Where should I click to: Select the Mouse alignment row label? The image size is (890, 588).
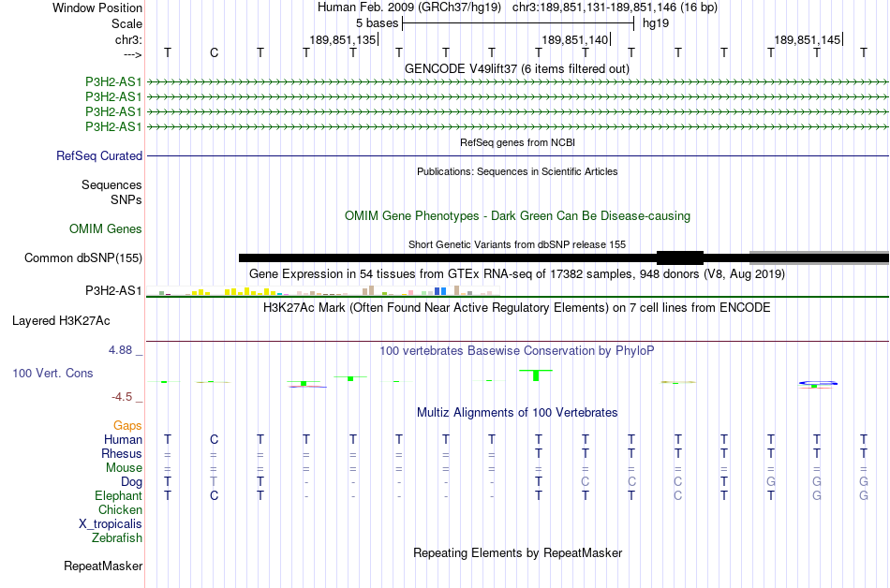[124, 468]
